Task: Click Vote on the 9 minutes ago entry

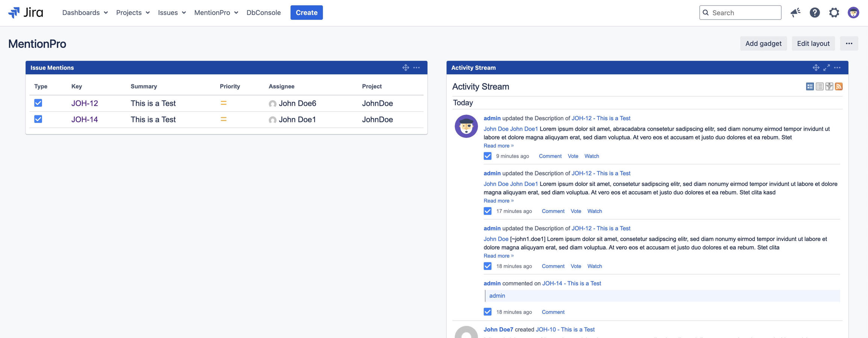Action: click(573, 156)
